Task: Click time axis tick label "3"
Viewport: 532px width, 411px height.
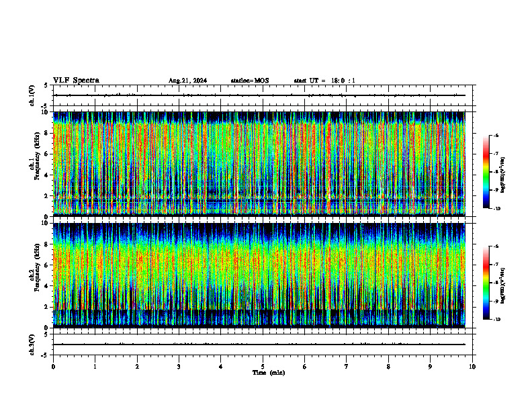Action: click(x=179, y=367)
